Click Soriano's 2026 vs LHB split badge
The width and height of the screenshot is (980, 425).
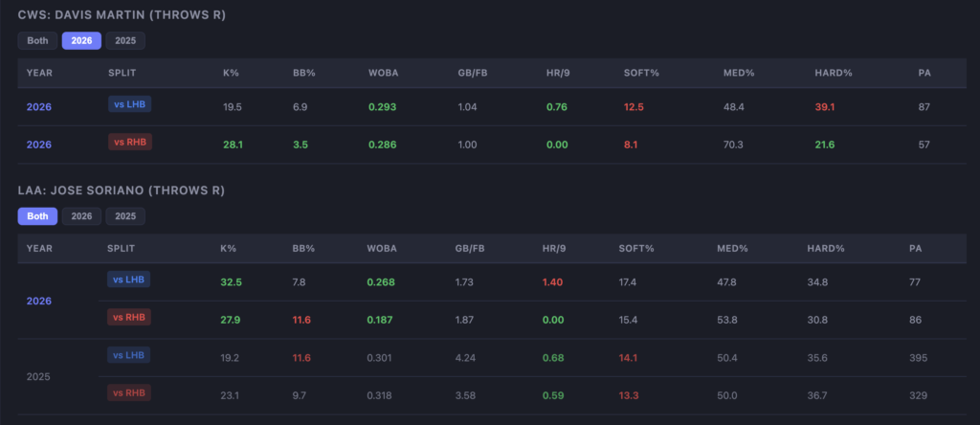pos(129,280)
